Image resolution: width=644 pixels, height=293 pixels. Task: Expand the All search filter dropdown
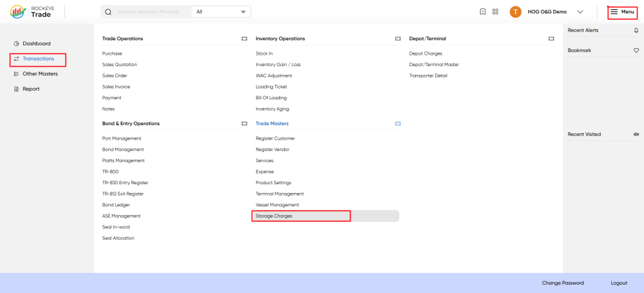point(221,12)
